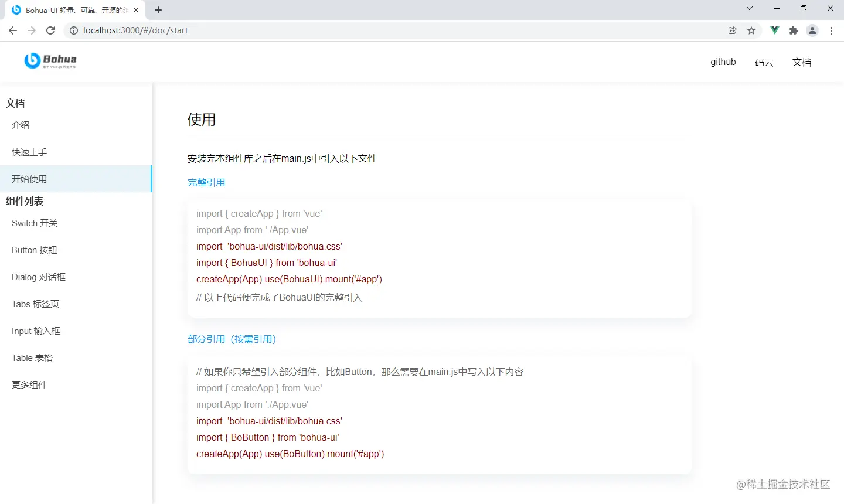Reload the page with the refresh icon

pos(50,30)
